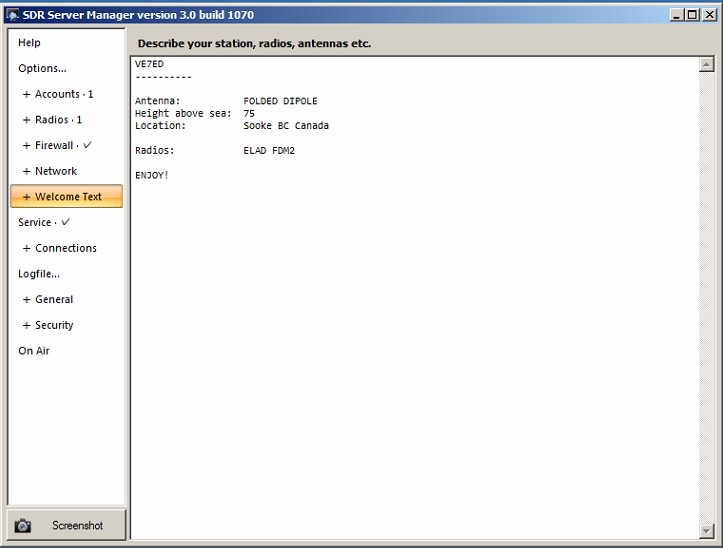Click the scrollbar down arrow

coord(706,531)
